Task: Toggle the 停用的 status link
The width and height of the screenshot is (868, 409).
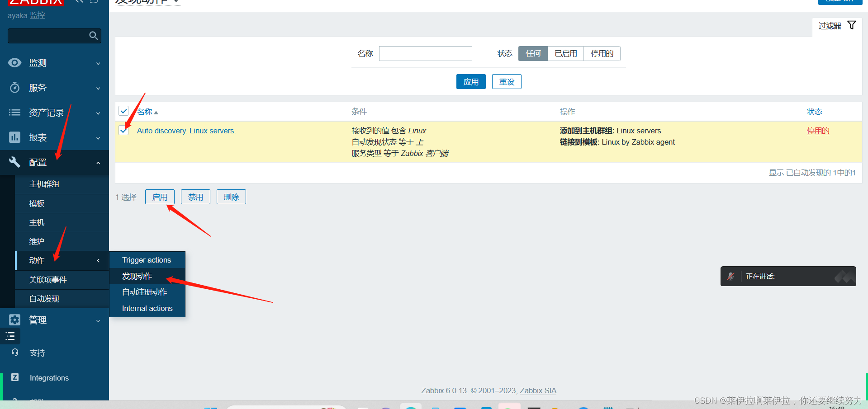Action: click(x=818, y=131)
